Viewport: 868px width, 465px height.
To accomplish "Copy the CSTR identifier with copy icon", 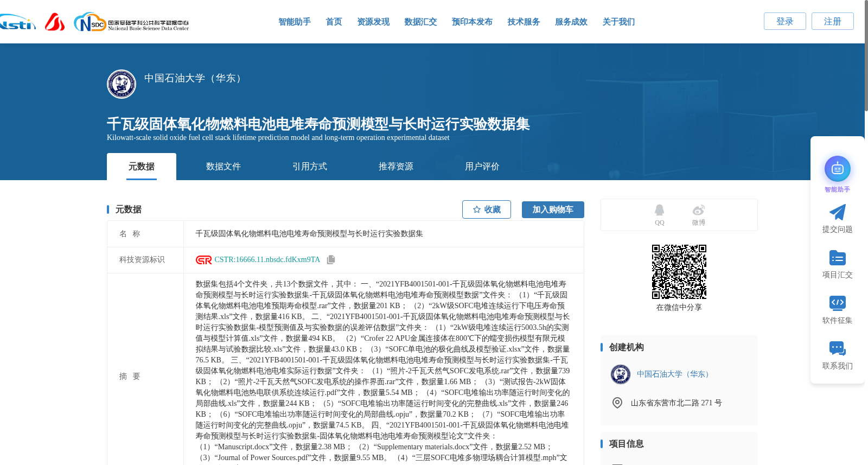I will click(x=331, y=260).
